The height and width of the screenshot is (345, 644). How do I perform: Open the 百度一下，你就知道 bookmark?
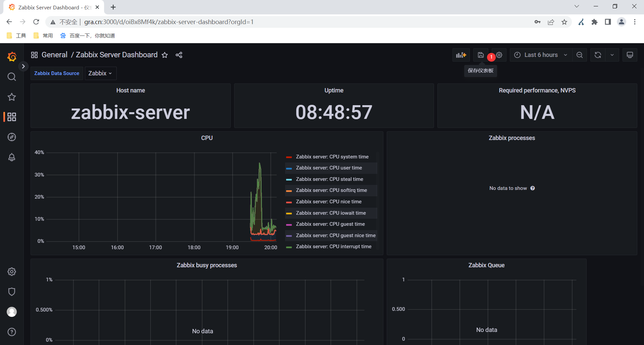pyautogui.click(x=88, y=36)
